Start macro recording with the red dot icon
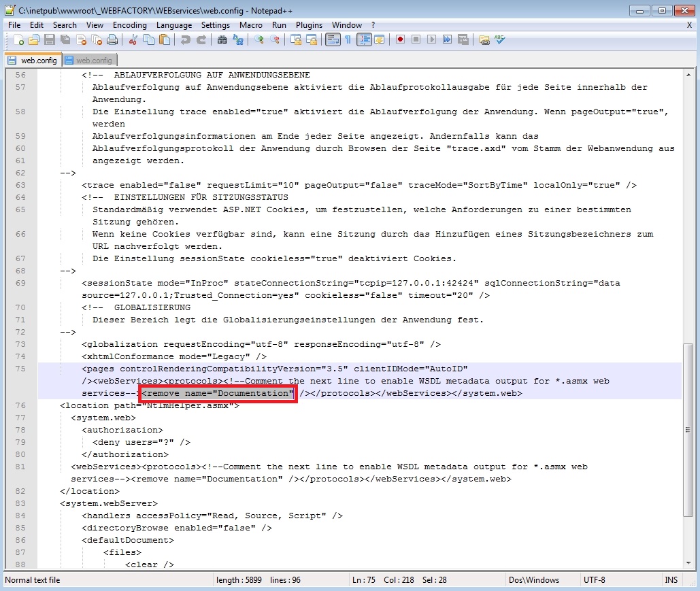Screen dimensions: 700x591 pyautogui.click(x=401, y=40)
